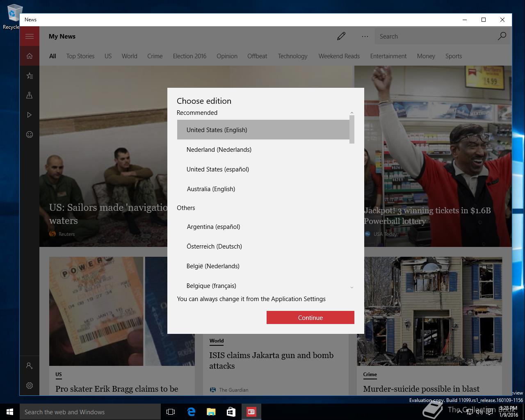Send feedback via smiley icon

[x=30, y=135]
